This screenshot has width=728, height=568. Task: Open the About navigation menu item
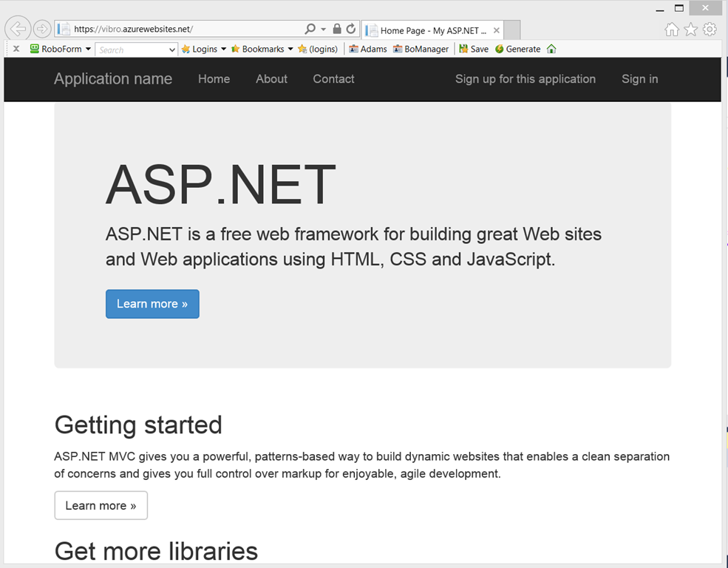(271, 79)
